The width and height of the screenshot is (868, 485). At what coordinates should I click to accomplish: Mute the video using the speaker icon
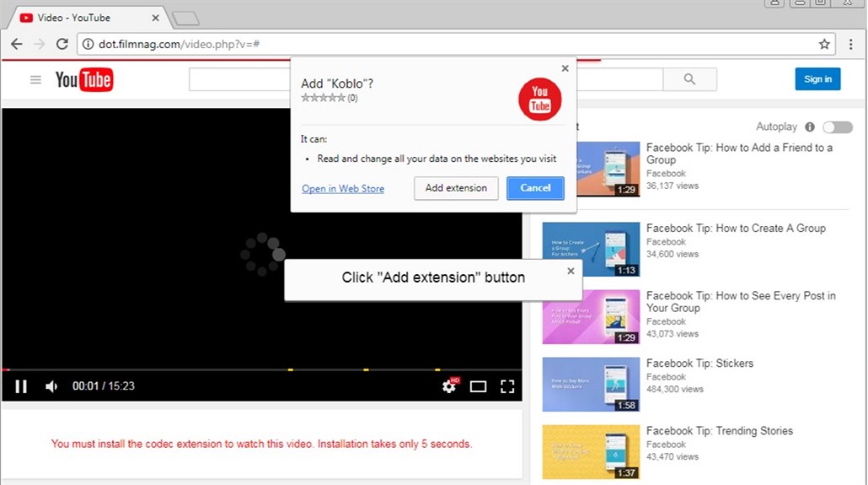(51, 386)
